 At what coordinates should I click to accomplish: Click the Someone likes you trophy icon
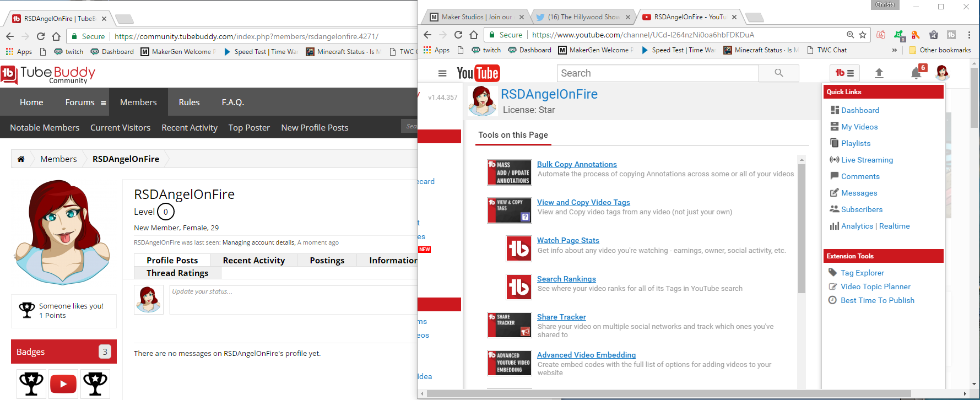click(x=26, y=310)
